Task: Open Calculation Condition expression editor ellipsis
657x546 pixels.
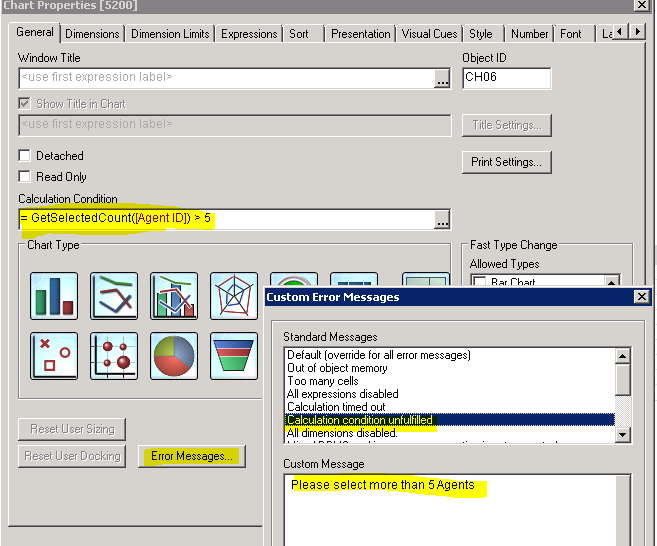Action: coord(442,219)
